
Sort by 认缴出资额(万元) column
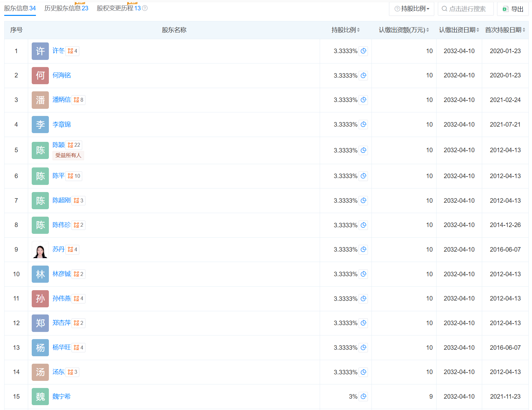pyautogui.click(x=427, y=30)
